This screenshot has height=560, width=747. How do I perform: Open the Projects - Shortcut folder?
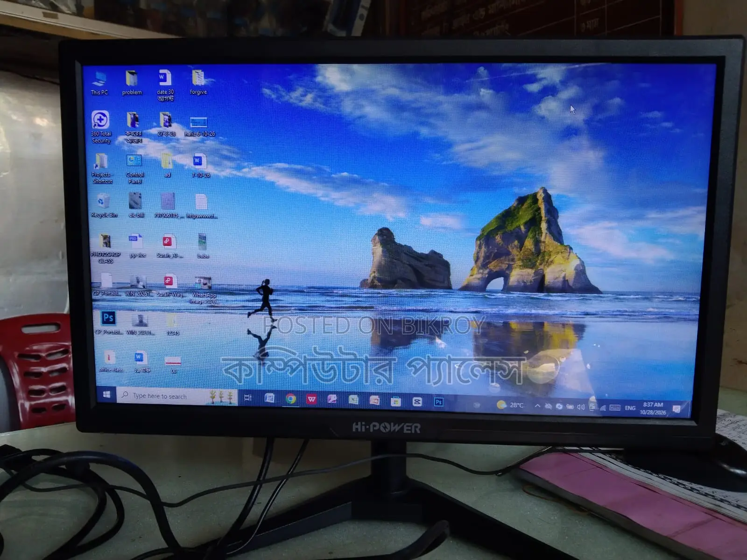[102, 168]
